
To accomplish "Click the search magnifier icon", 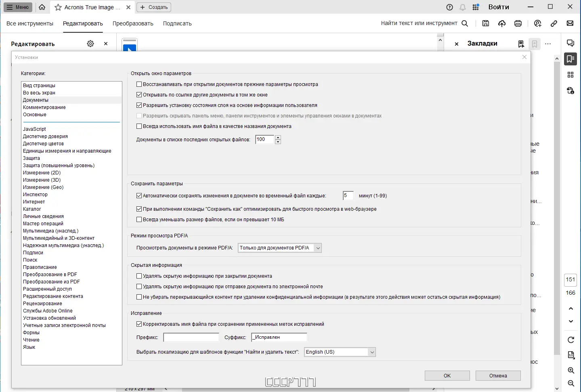I will 465,23.
